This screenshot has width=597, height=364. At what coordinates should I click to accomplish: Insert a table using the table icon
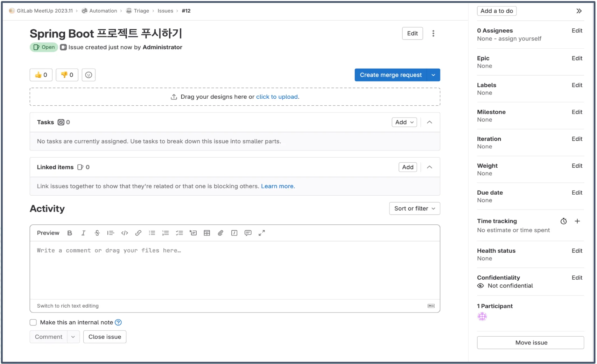click(x=207, y=233)
